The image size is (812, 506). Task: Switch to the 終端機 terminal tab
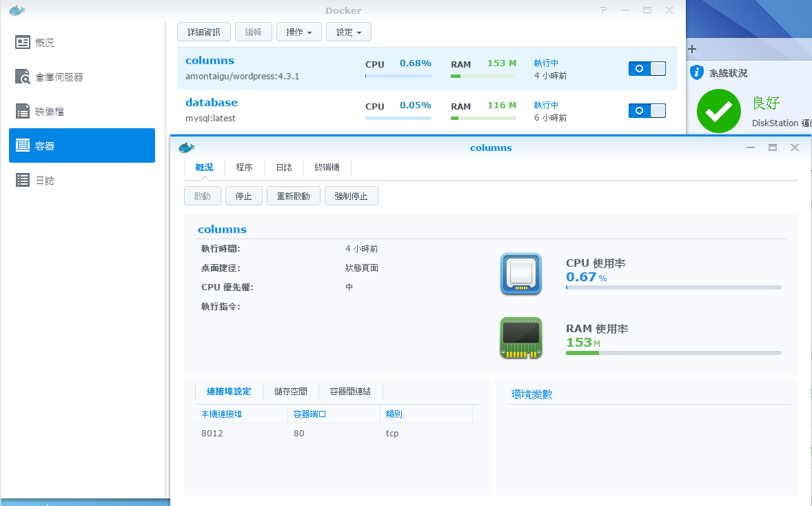pyautogui.click(x=327, y=168)
